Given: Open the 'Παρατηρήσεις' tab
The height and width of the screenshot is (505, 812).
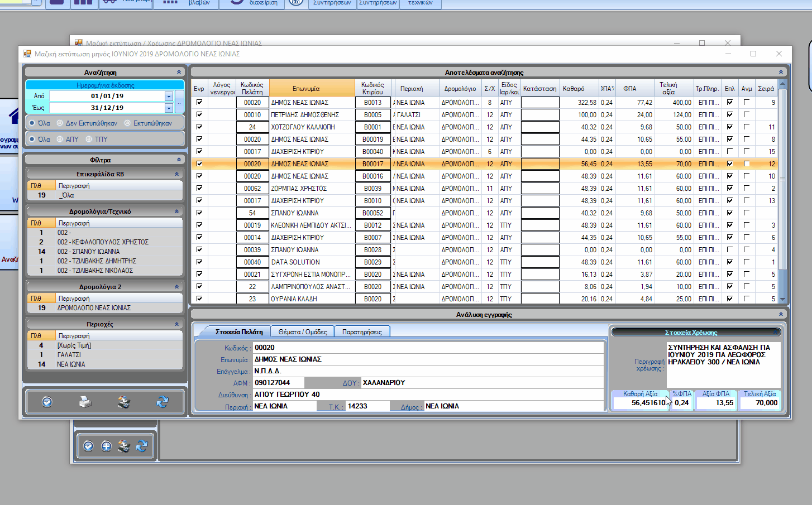Looking at the screenshot, I should pyautogui.click(x=362, y=332).
